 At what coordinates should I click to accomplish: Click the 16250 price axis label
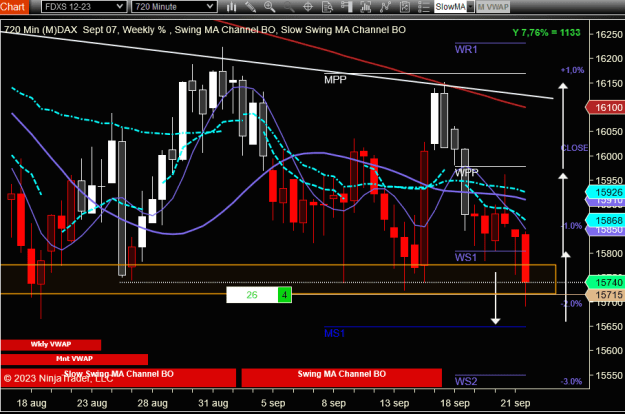coord(609,34)
